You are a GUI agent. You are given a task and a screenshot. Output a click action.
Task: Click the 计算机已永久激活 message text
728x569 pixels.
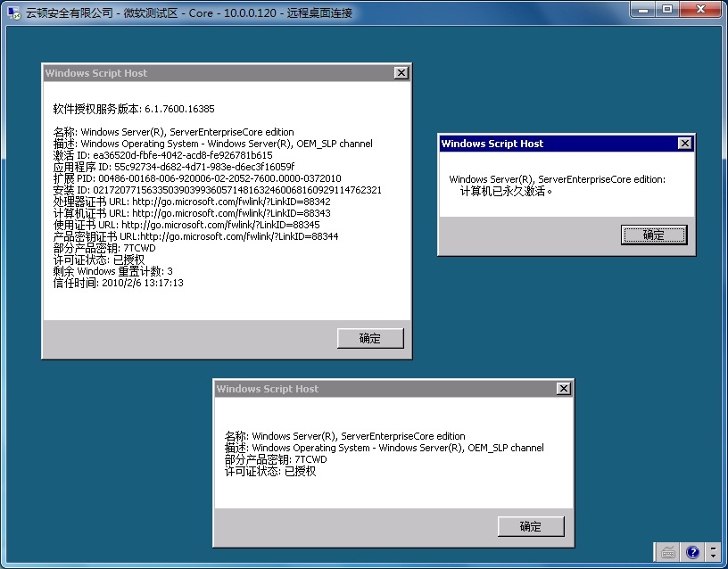pos(506,191)
